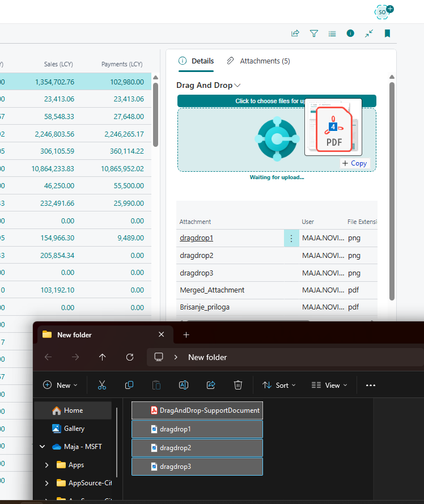Click the Rename icon
The image size is (424, 504).
(184, 385)
